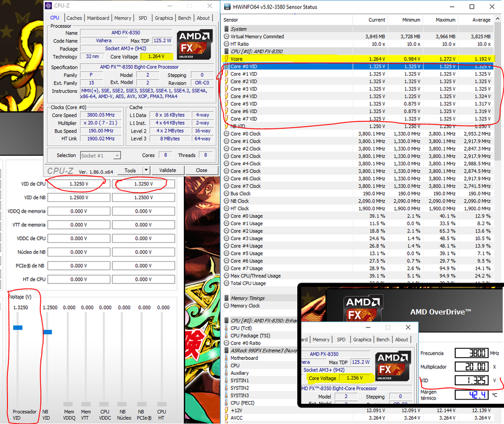The height and width of the screenshot is (424, 504).
Task: Click the Vcore lightning bolt icon
Action: (227, 59)
